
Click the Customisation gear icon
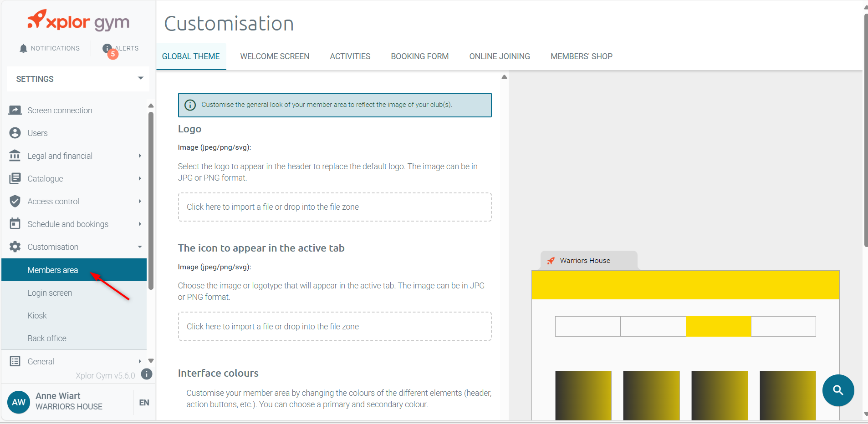15,247
